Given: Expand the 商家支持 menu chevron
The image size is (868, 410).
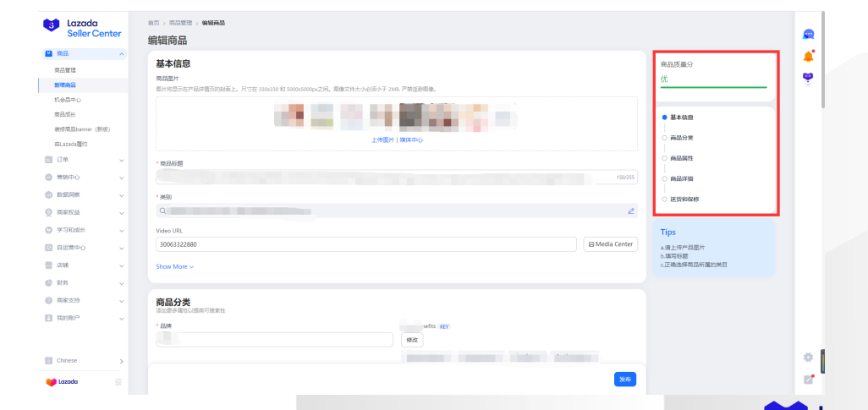Looking at the screenshot, I should 121,300.
